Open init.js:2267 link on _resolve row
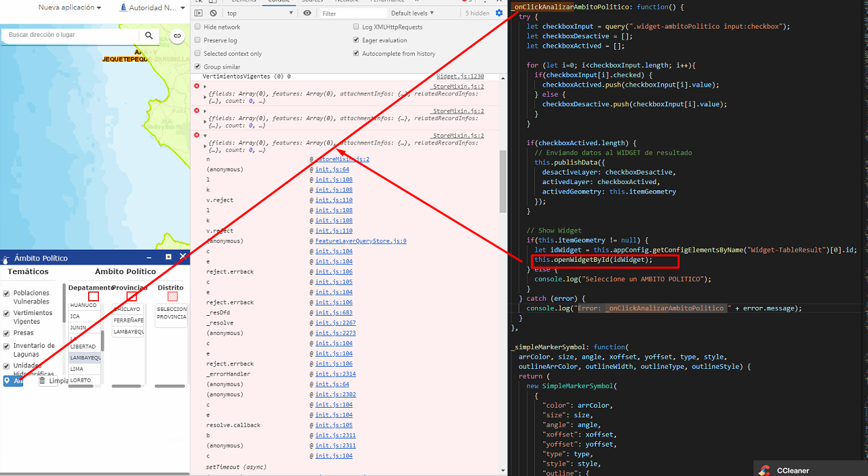 [x=336, y=323]
